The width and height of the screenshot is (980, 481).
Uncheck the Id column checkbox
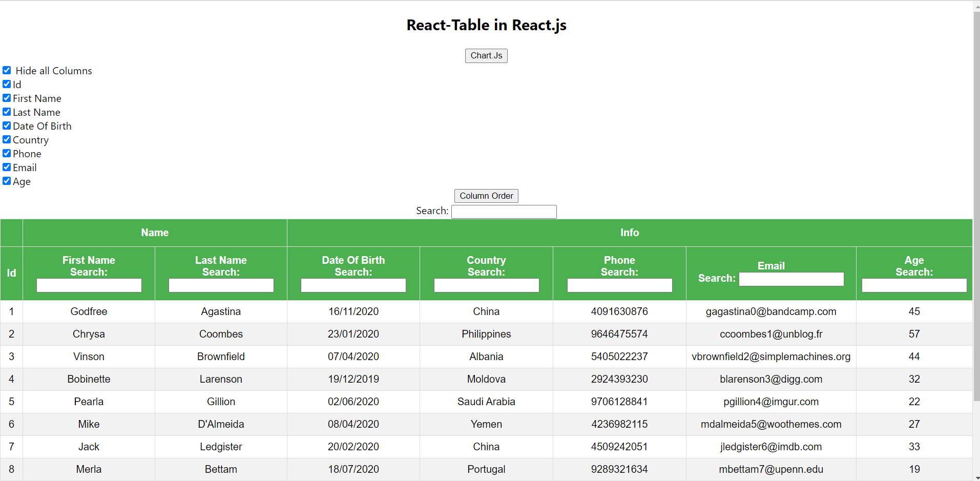tap(7, 84)
